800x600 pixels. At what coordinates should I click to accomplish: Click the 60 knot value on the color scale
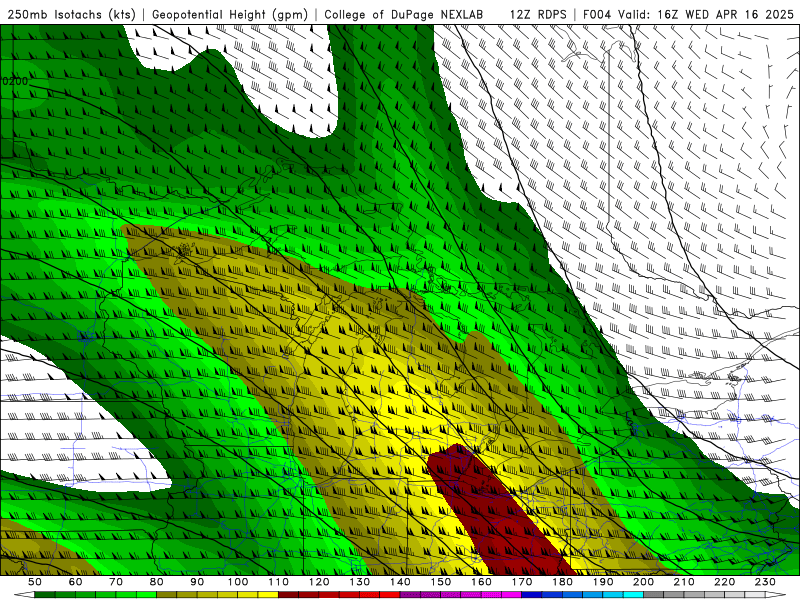tap(76, 582)
